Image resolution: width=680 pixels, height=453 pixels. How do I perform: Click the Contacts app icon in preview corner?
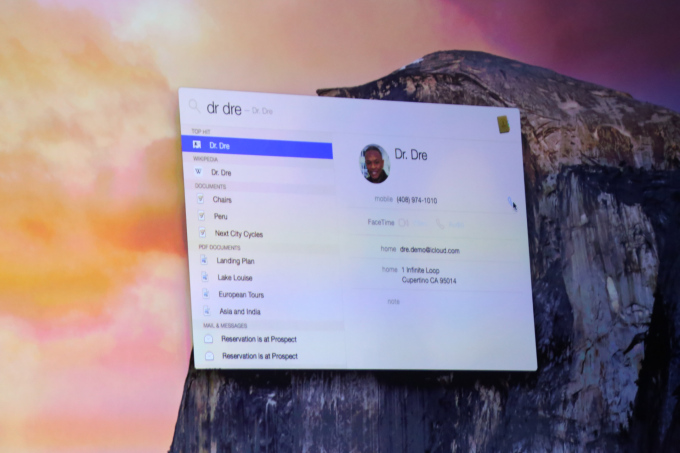click(x=503, y=125)
